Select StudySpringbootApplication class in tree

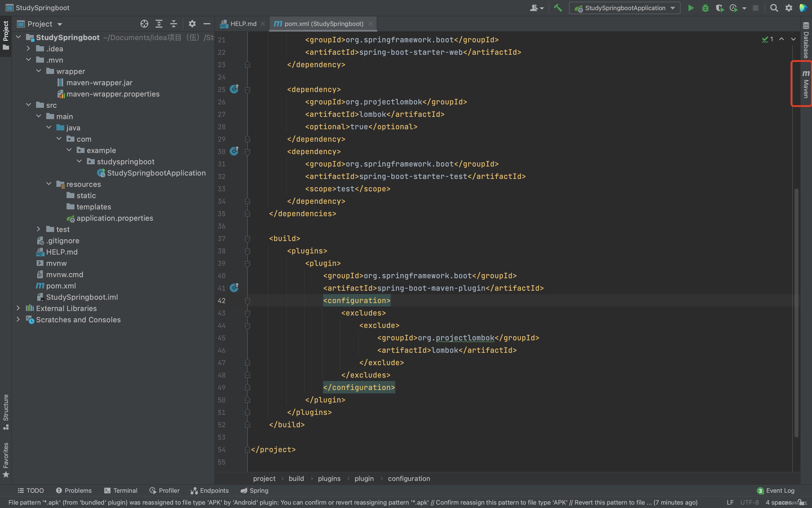click(x=151, y=173)
